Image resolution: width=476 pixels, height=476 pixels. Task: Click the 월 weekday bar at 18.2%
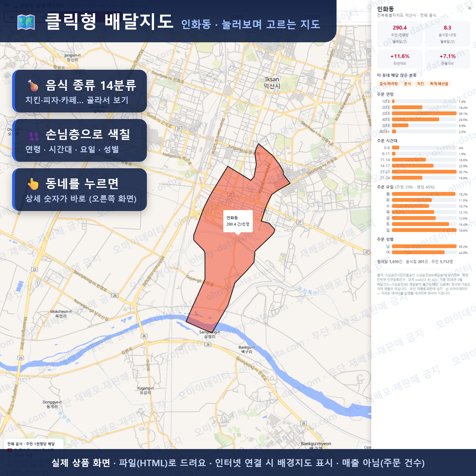[423, 194]
